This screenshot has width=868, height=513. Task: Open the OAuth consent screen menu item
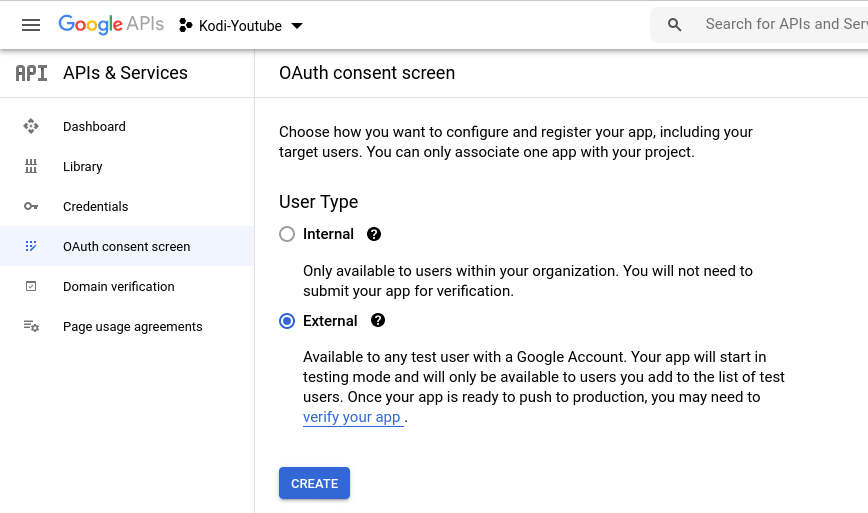click(x=126, y=246)
